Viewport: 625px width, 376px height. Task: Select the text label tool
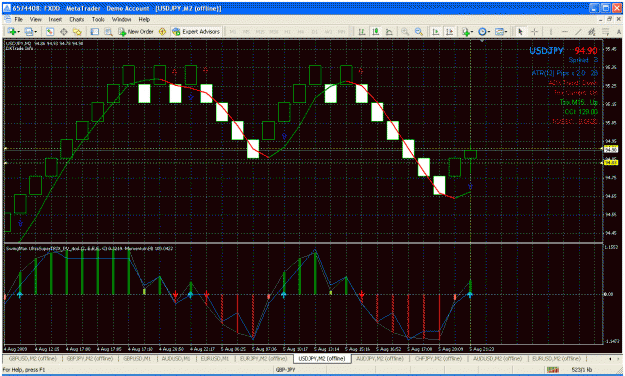[x=618, y=31]
